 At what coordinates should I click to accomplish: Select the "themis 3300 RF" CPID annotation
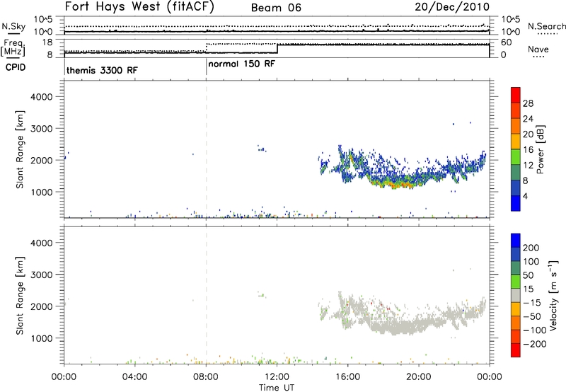pos(102,70)
